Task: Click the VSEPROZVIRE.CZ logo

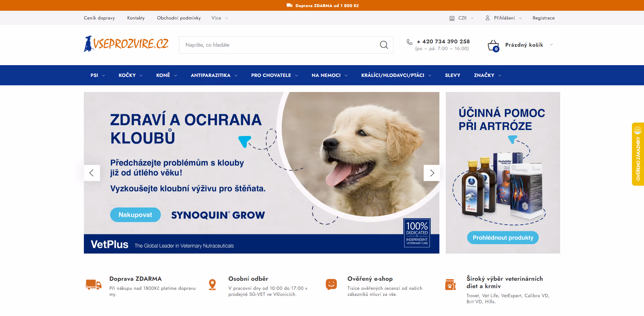Action: 126,44
